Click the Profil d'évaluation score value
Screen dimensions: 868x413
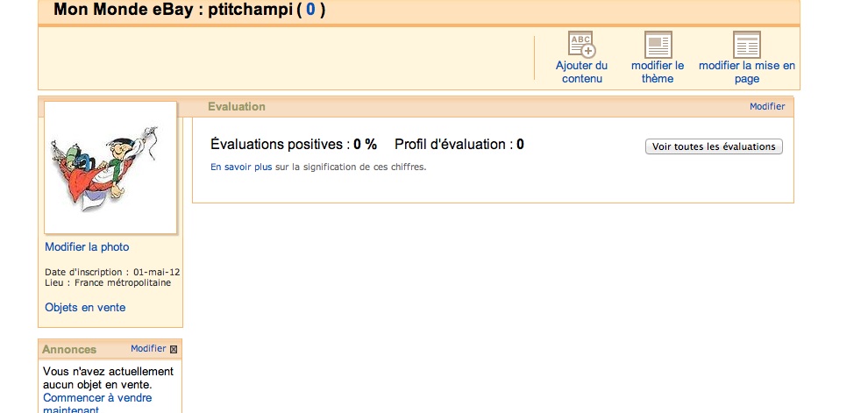click(520, 145)
